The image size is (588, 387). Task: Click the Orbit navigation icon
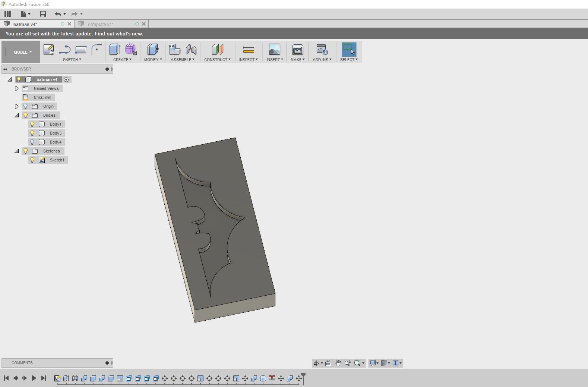coord(316,363)
